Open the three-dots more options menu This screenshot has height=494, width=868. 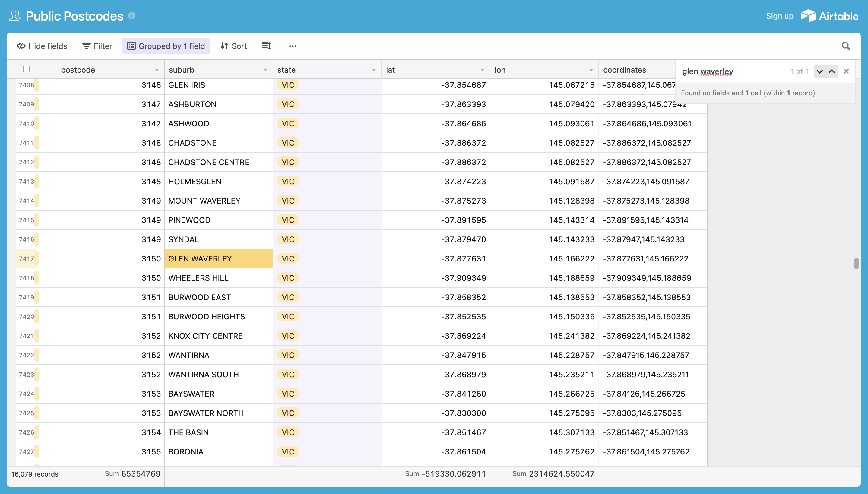(x=292, y=46)
